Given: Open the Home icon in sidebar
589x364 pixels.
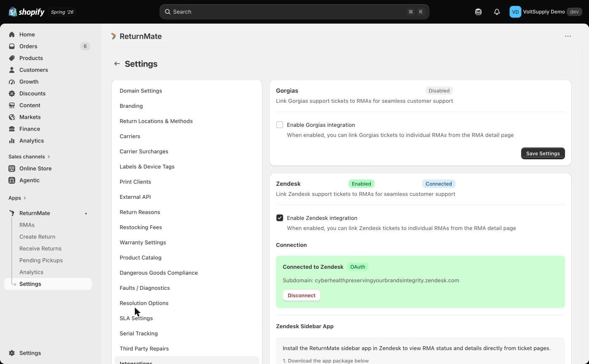Looking at the screenshot, I should pyautogui.click(x=12, y=35).
